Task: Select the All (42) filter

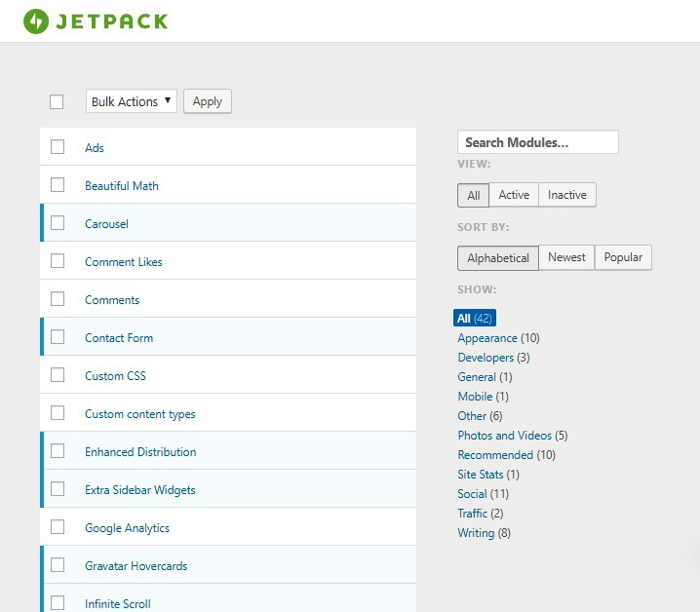Action: 474,319
